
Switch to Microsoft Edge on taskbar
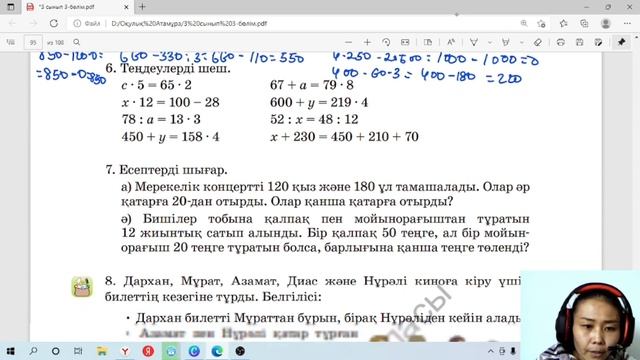pyautogui.click(x=217, y=351)
